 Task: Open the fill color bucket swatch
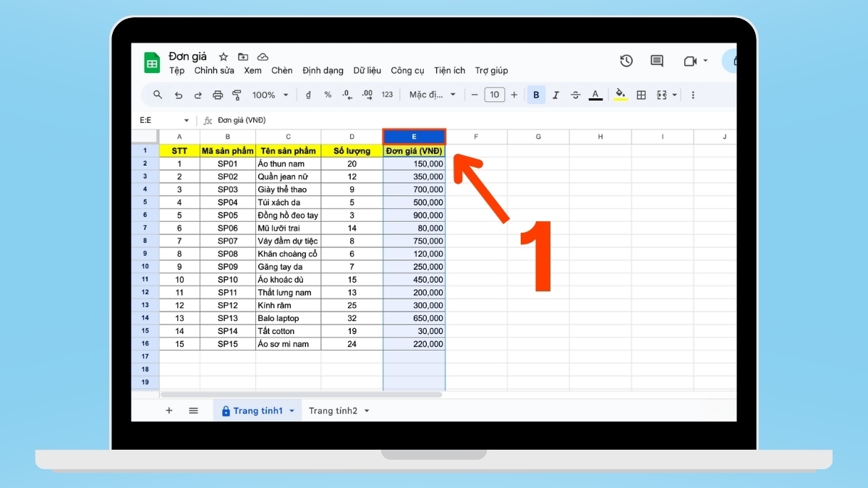(620, 95)
